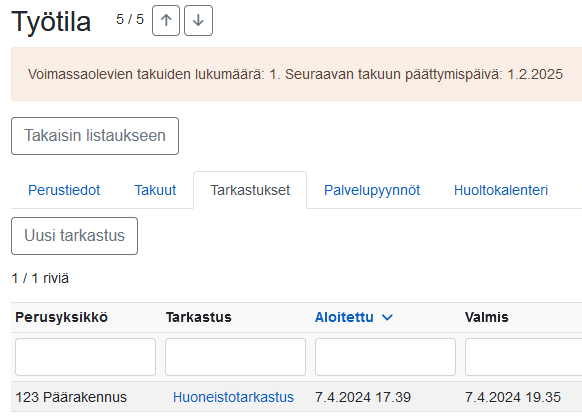Click the Tarkastus column header
This screenshot has width=582, height=420.
tap(199, 318)
